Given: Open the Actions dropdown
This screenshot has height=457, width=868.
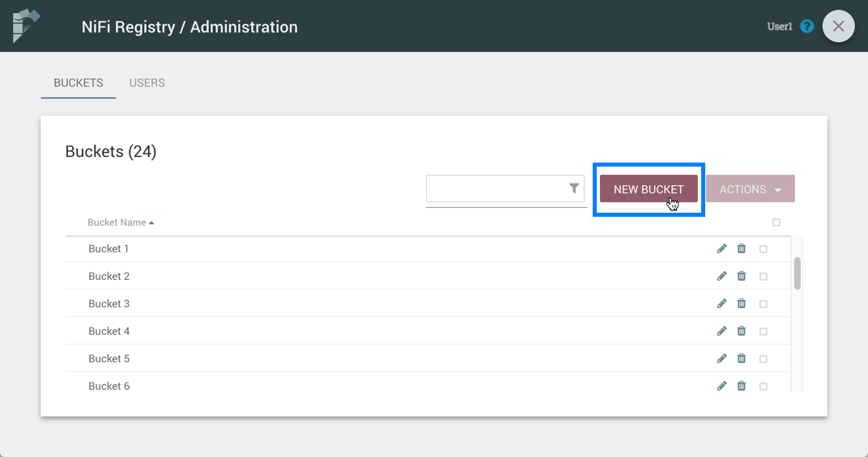Looking at the screenshot, I should tap(750, 189).
